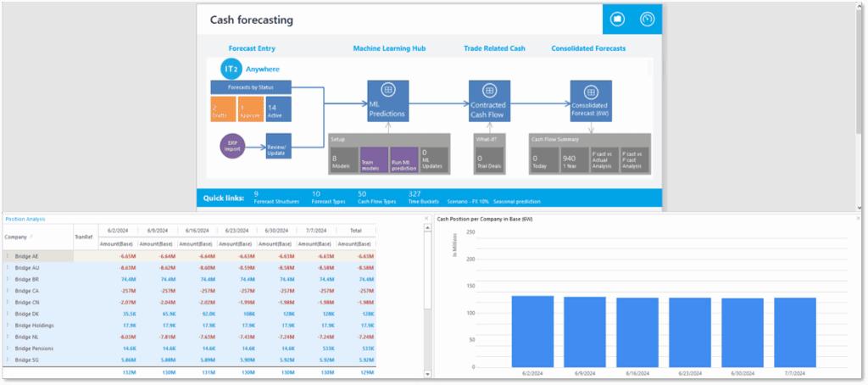
Task: Select the Train models purple tile
Action: [x=374, y=160]
